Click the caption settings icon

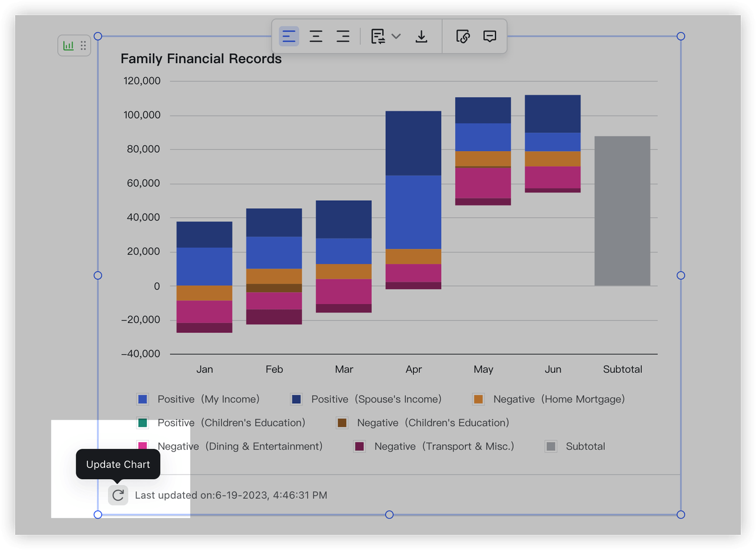pos(378,37)
